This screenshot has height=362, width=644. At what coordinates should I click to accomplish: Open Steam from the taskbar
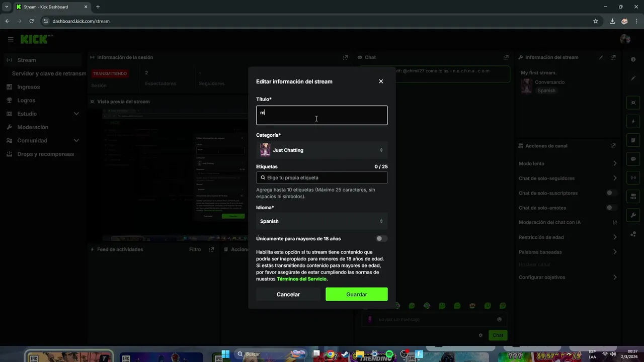tap(345, 354)
